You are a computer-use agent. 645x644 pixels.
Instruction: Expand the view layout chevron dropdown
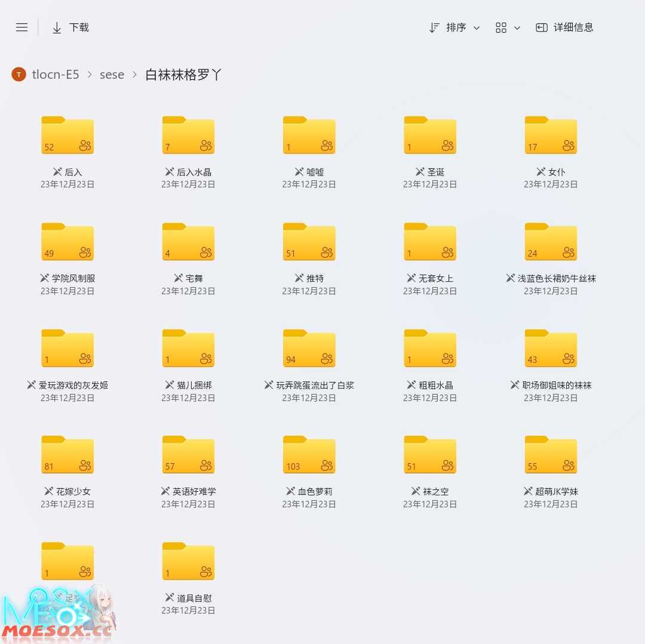click(x=518, y=27)
